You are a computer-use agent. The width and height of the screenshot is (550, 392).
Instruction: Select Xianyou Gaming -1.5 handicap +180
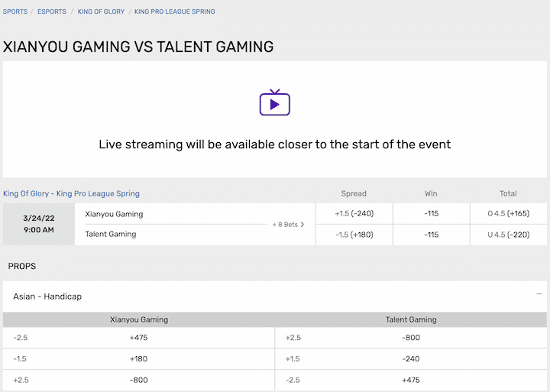click(x=138, y=358)
